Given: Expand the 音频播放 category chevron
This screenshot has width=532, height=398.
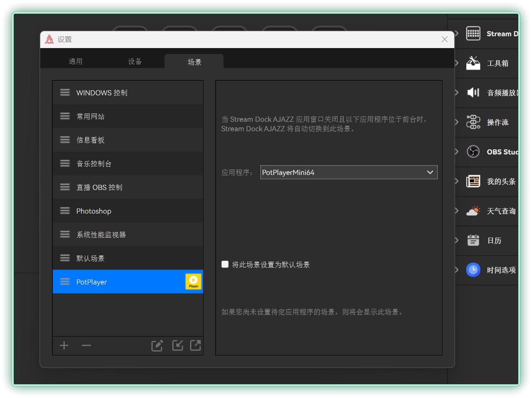Looking at the screenshot, I should [x=457, y=93].
